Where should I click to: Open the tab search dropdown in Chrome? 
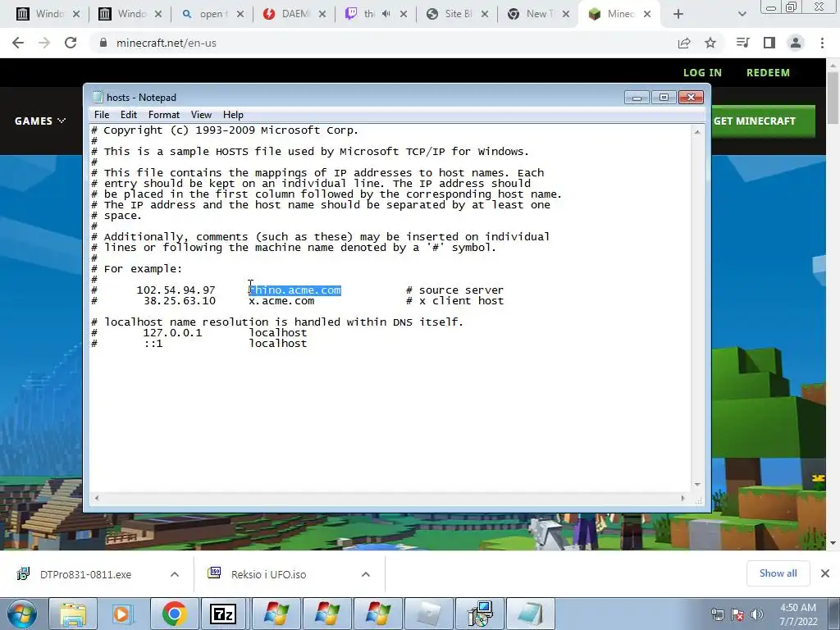click(742, 15)
